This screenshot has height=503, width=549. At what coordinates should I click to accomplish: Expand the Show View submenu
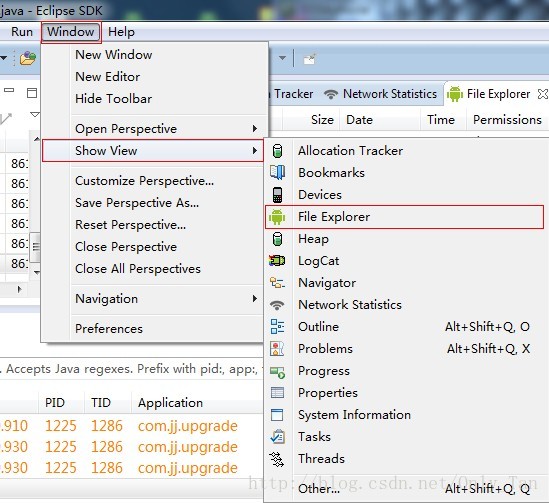pos(152,151)
